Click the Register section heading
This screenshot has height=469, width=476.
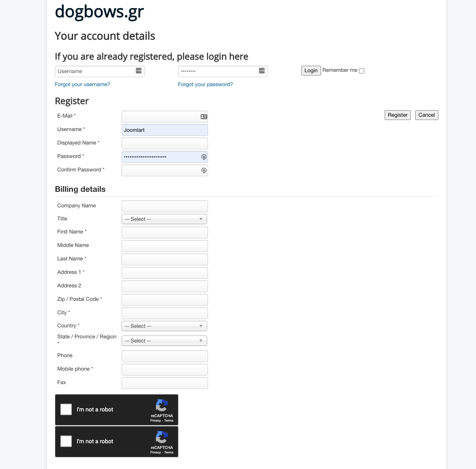(x=72, y=101)
